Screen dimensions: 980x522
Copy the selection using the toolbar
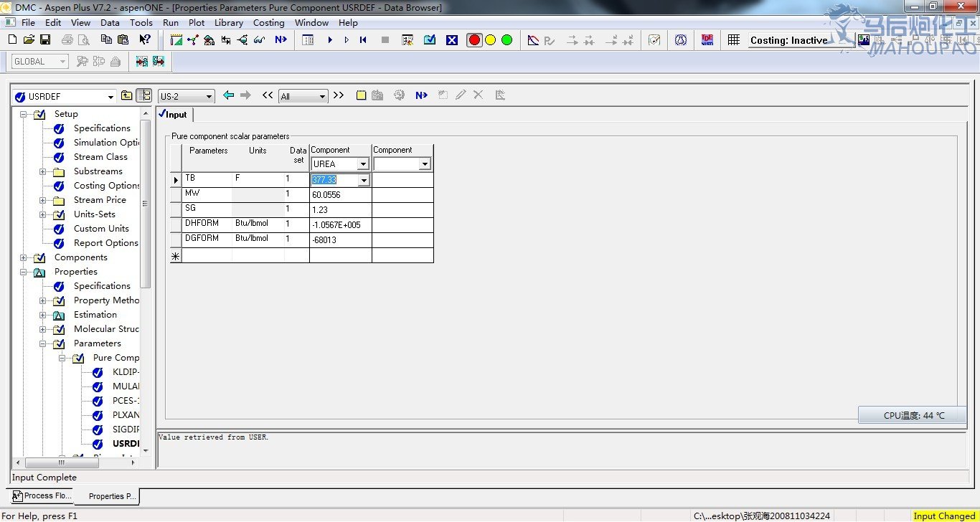107,40
